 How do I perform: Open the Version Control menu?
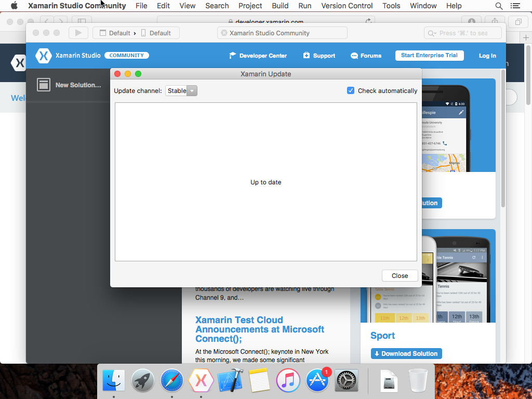(x=347, y=6)
